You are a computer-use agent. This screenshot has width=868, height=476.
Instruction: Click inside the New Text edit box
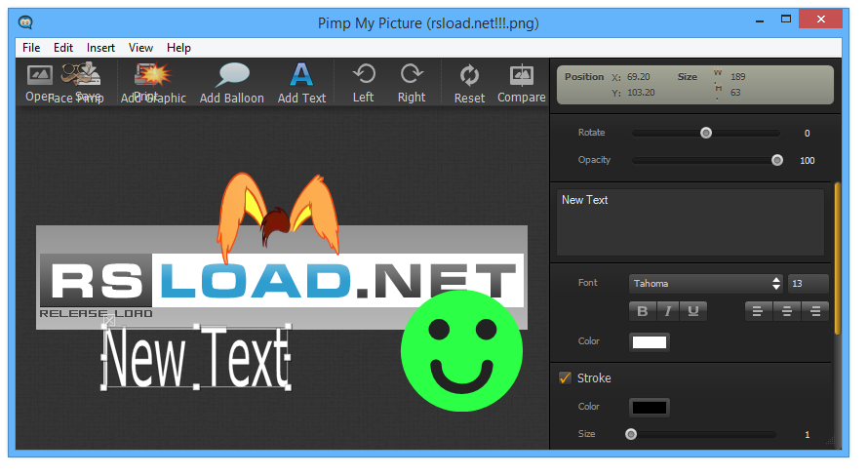pos(690,222)
